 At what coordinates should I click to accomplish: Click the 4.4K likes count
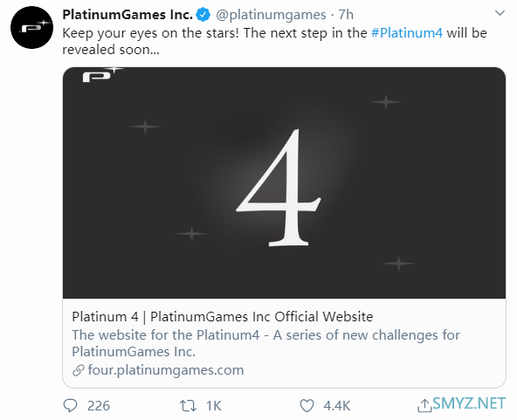pos(336,406)
